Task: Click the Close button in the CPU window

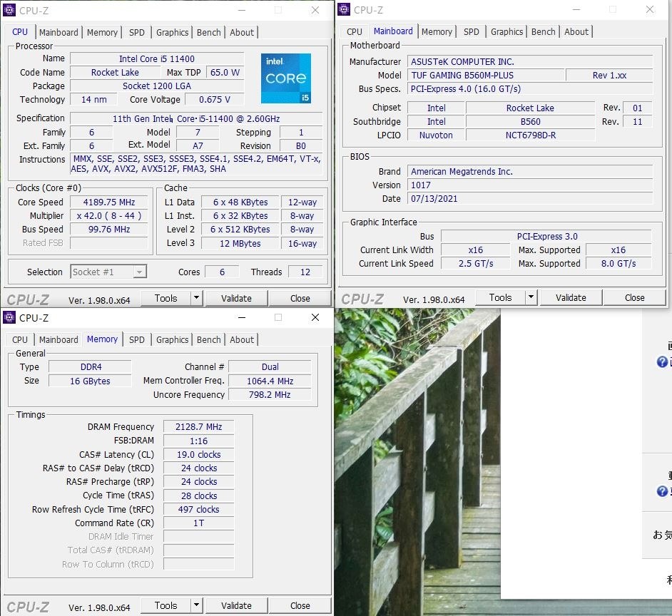Action: click(x=300, y=298)
